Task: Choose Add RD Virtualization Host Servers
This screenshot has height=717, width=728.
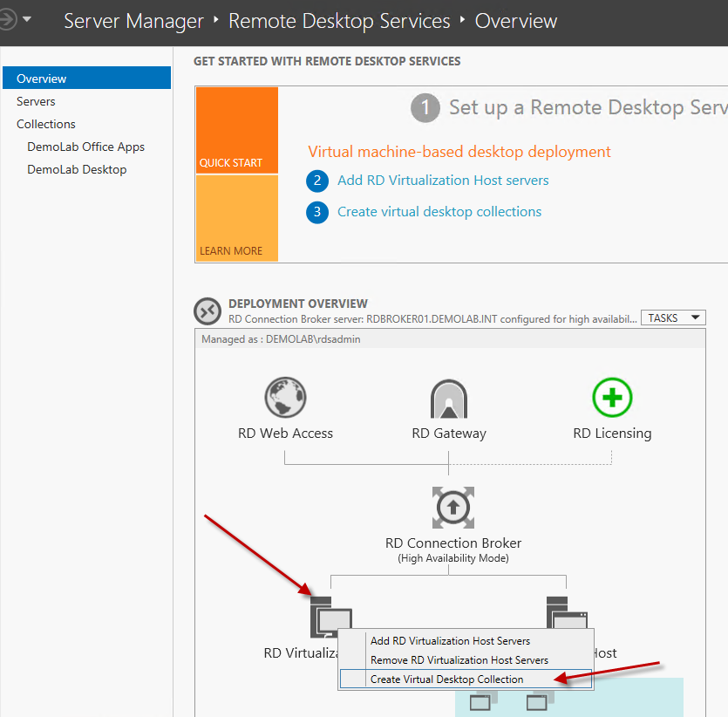Action: [x=450, y=641]
